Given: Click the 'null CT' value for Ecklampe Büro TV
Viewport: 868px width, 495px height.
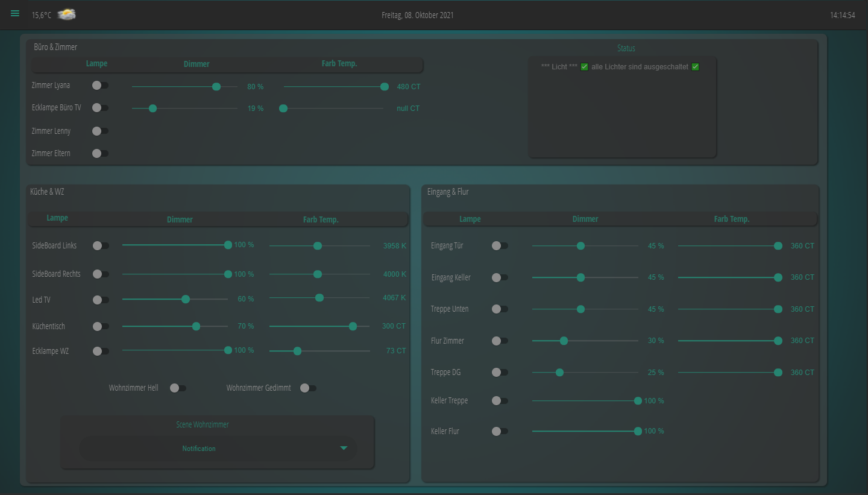Looking at the screenshot, I should tap(408, 109).
